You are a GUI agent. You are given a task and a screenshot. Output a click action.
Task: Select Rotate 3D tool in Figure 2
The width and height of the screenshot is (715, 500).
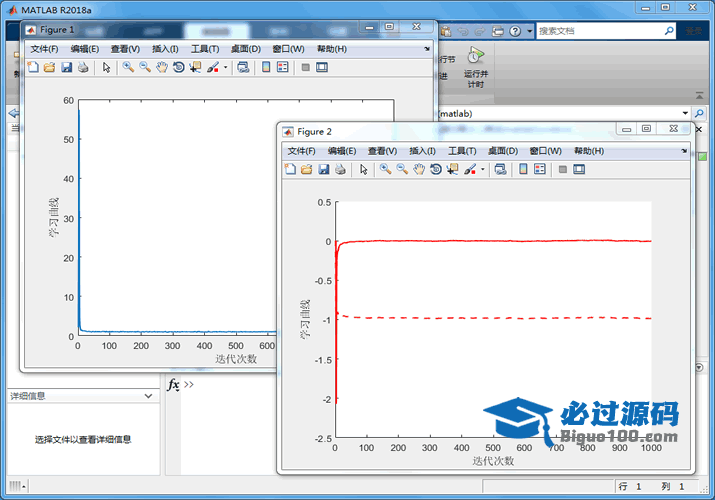tap(435, 170)
